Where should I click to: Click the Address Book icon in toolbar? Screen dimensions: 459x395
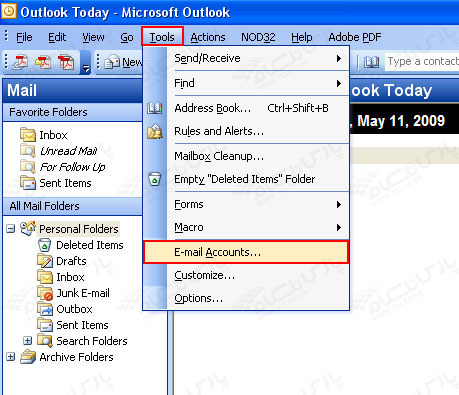(371, 62)
